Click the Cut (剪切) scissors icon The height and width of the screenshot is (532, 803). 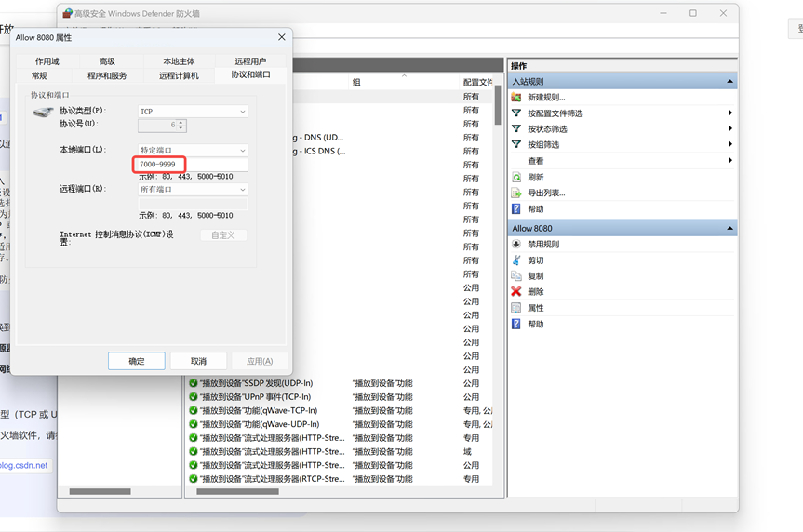[516, 260]
